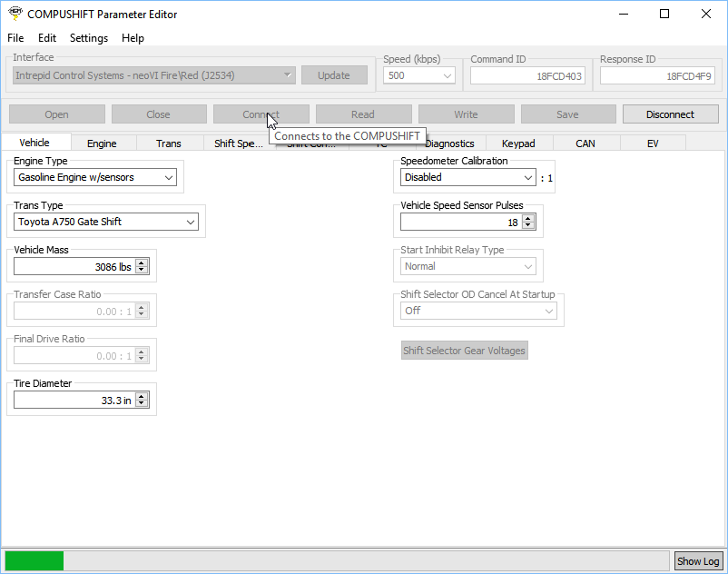Viewport: 728px width, 574px height.
Task: Open the Engine Type dropdown
Action: click(170, 178)
